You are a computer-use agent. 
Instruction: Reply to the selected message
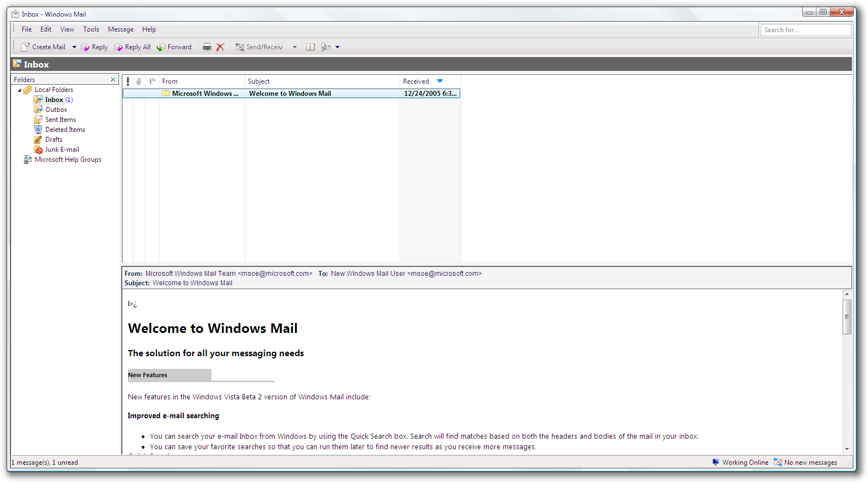(94, 47)
